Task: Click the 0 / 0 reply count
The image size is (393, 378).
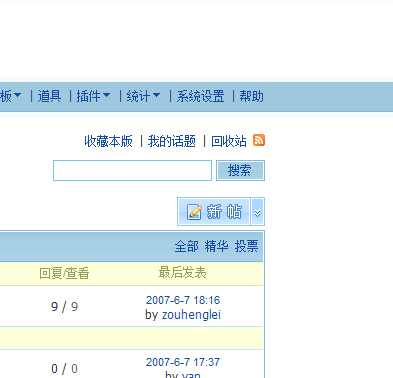Action: point(64,369)
